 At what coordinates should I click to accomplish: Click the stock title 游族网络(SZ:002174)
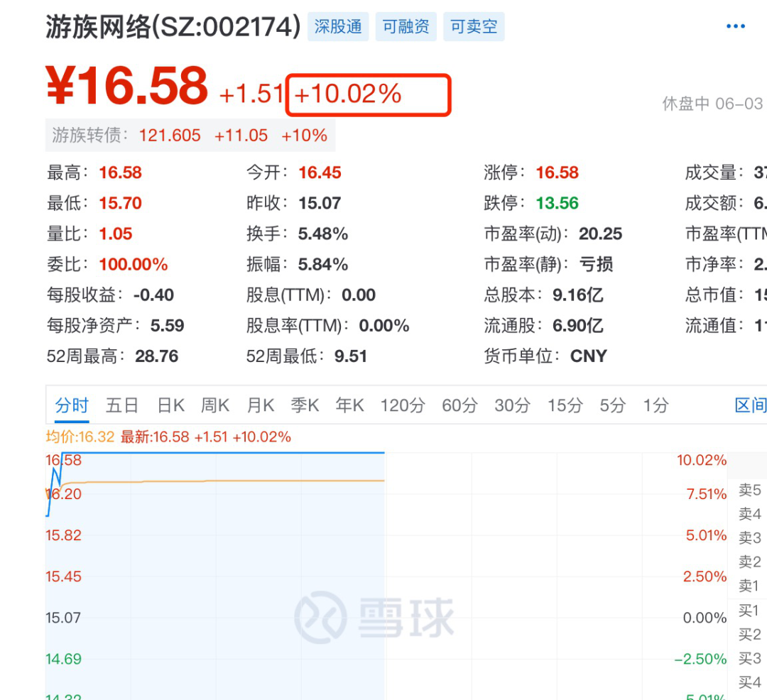click(x=173, y=26)
